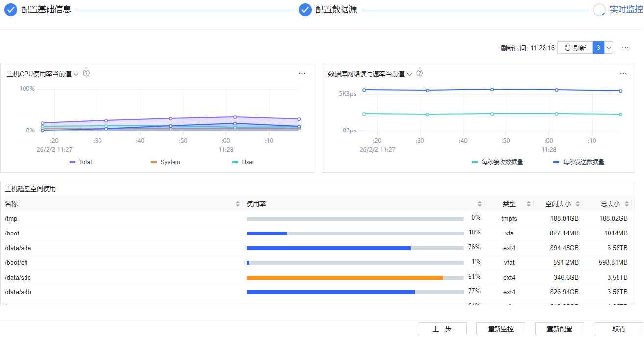Image resolution: width=644 pixels, height=337 pixels.
Task: Open the 实时监控 step label
Action: [626, 9]
